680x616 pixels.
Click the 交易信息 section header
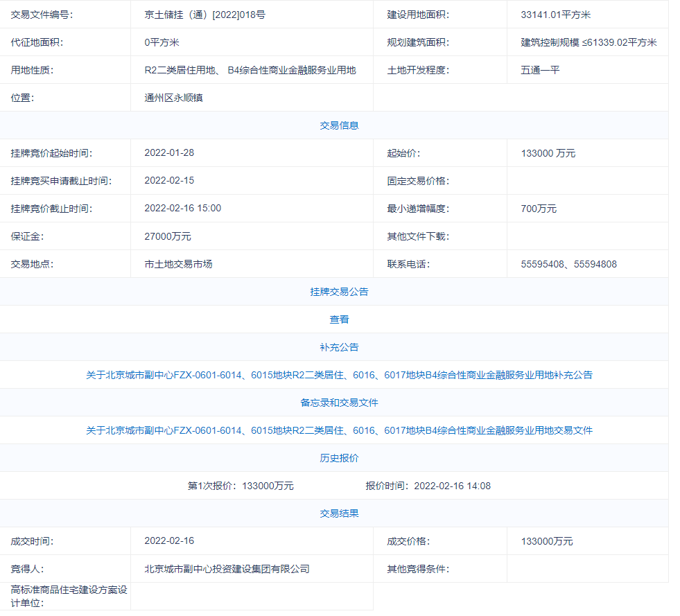point(339,125)
